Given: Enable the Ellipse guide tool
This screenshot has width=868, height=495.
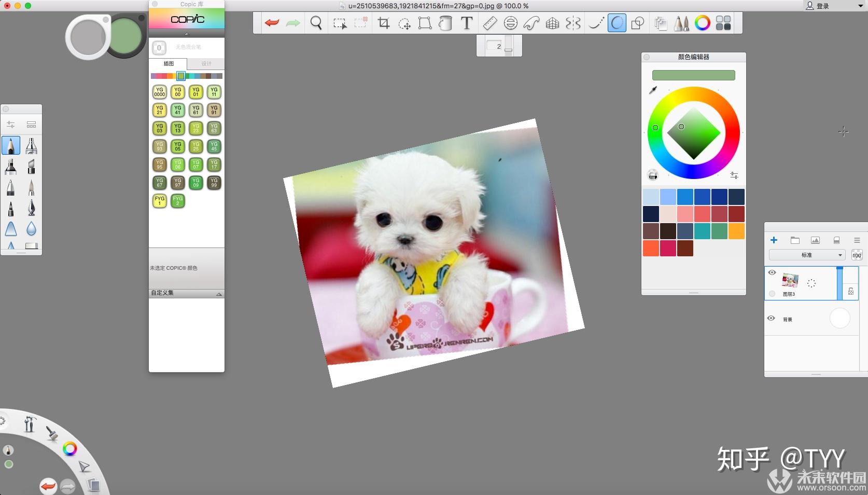Looking at the screenshot, I should point(511,23).
